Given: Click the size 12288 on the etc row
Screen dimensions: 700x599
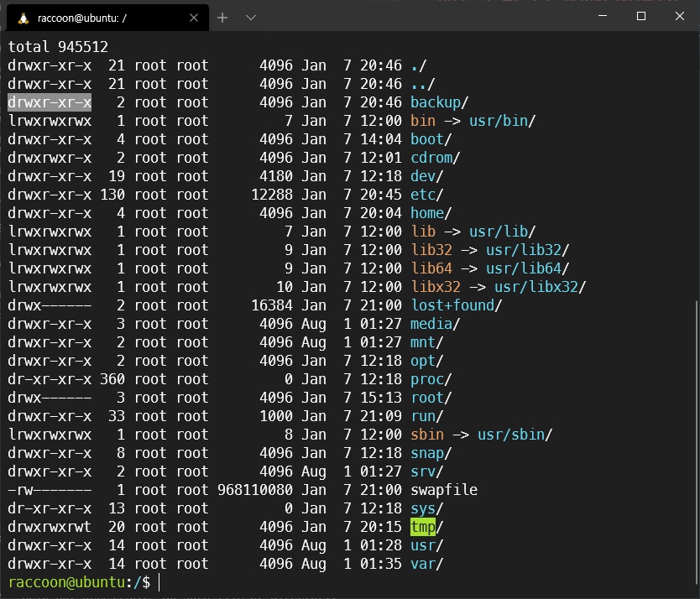Looking at the screenshot, I should click(x=272, y=195).
